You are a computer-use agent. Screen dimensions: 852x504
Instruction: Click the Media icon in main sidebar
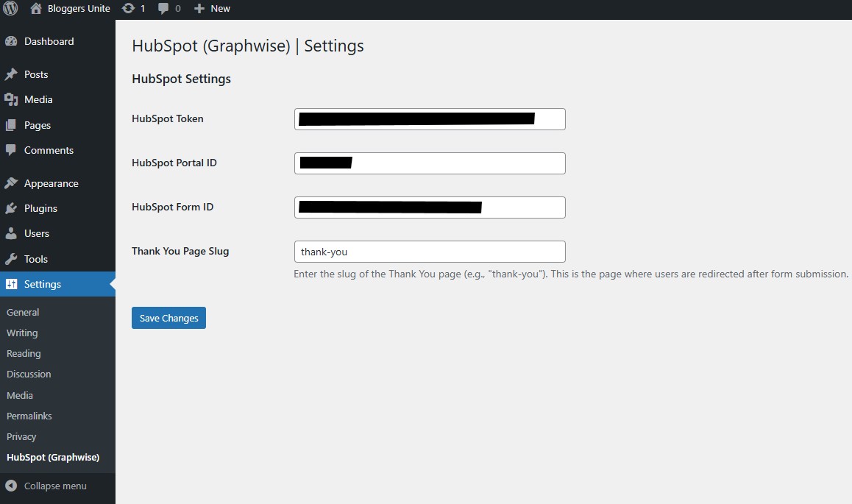pos(11,99)
